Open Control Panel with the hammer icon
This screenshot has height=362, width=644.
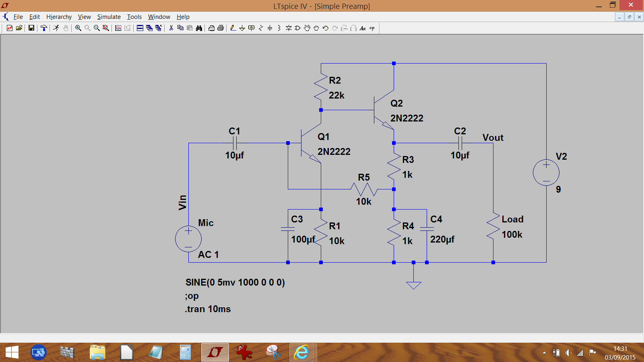(x=44, y=28)
